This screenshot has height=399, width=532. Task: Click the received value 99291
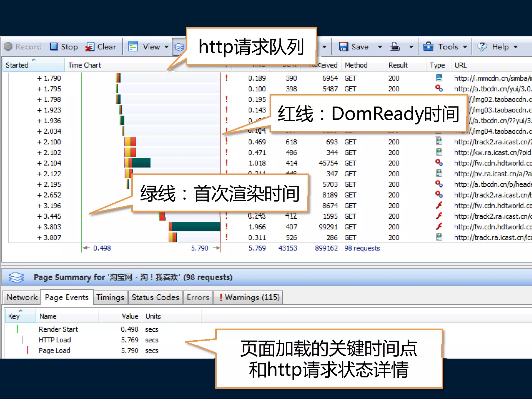tap(328, 227)
